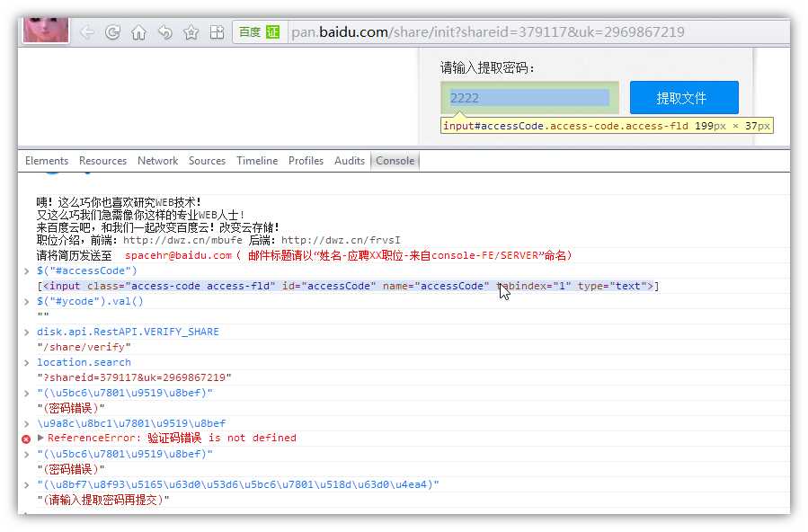The height and width of the screenshot is (532, 808).
Task: Click the user avatar thumbnail
Action: point(46,30)
